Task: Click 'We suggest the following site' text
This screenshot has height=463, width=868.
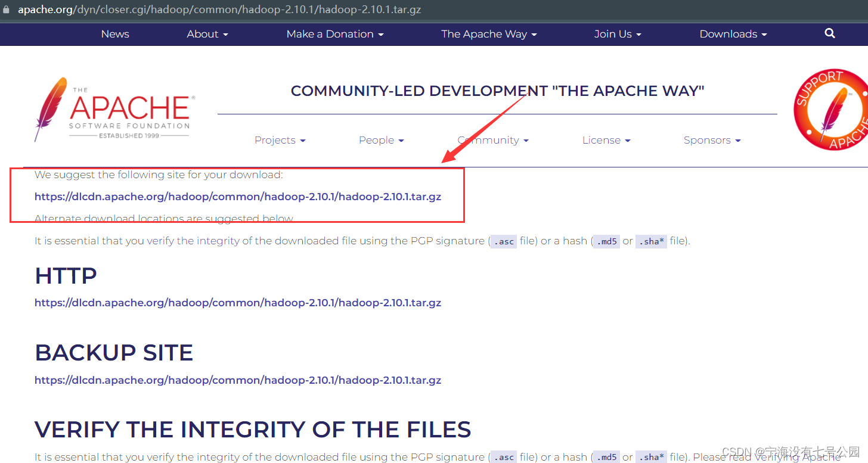Action: tap(159, 175)
